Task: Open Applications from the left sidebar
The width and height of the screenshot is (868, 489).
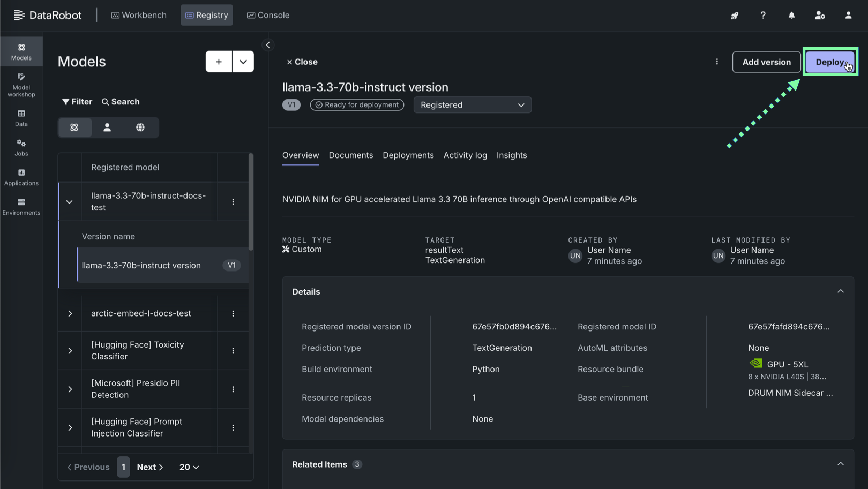Action: tap(21, 177)
